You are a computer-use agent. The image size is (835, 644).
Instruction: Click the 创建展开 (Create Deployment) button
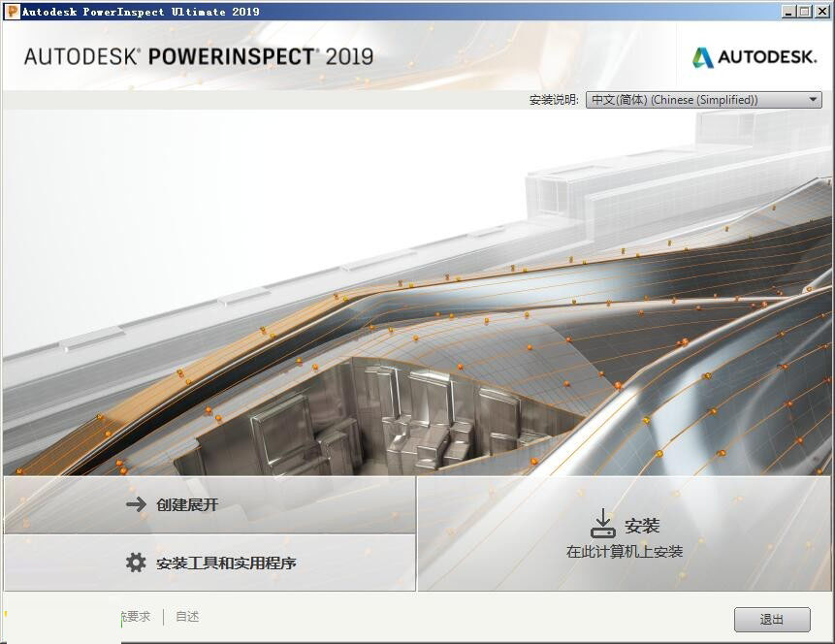[x=209, y=505]
